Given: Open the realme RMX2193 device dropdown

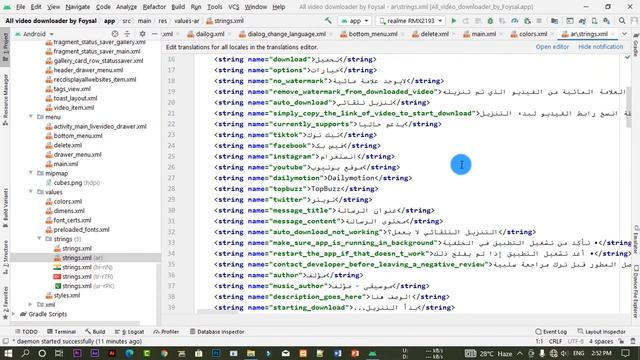Looking at the screenshot, I should click(x=411, y=21).
